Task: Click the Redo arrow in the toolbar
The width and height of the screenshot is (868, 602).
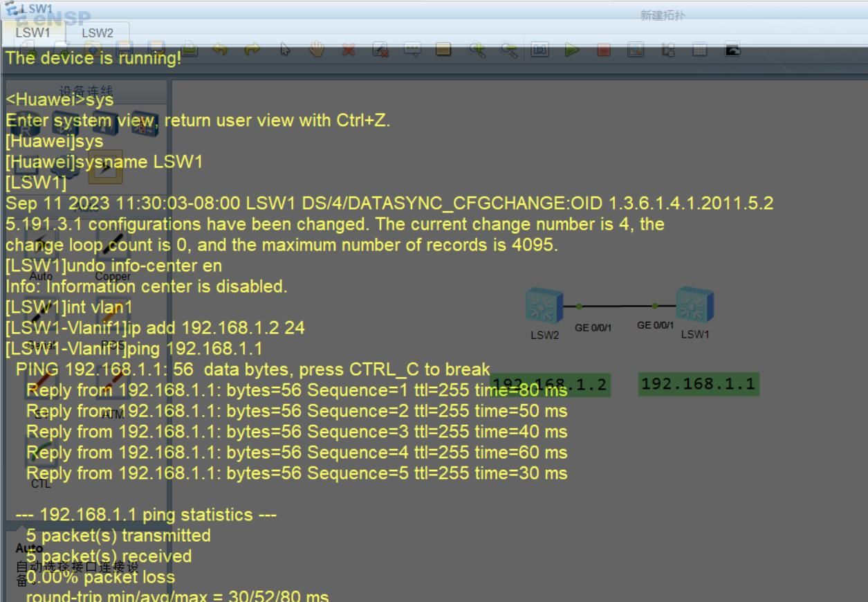Action: (252, 50)
